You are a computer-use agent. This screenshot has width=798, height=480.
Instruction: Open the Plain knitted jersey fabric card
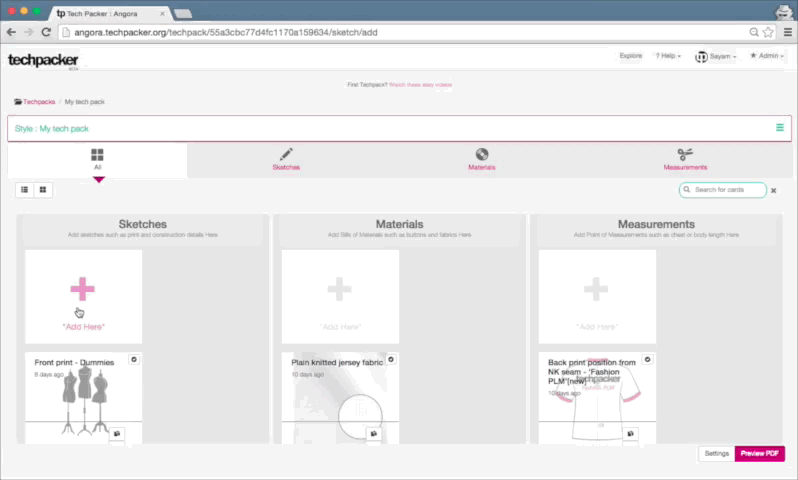(340, 398)
